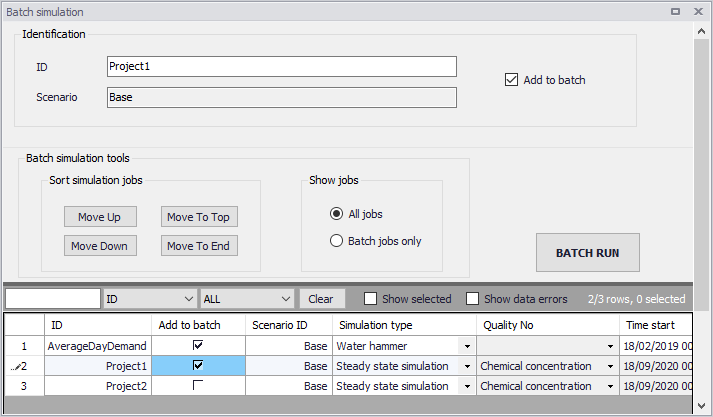Image resolution: width=713 pixels, height=417 pixels.
Task: Enable the Show data errors checkbox
Action: (x=472, y=299)
